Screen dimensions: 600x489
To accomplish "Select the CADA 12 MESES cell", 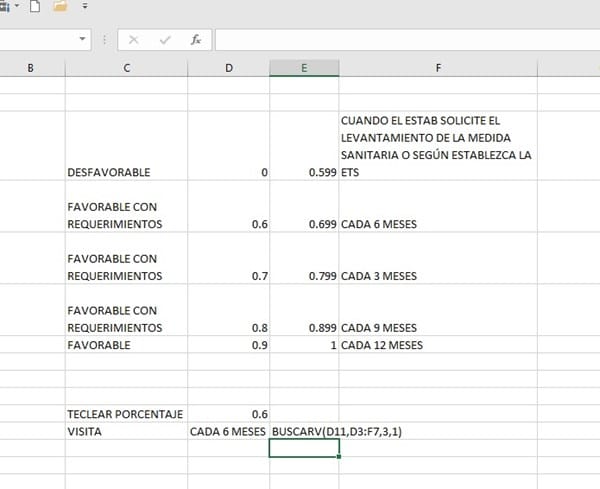I will pos(438,345).
